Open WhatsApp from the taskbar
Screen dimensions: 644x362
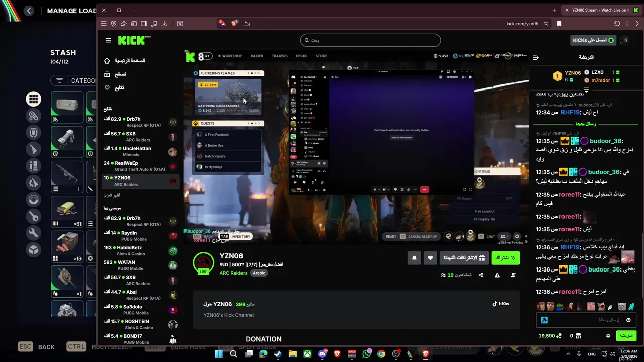[x=366, y=354]
